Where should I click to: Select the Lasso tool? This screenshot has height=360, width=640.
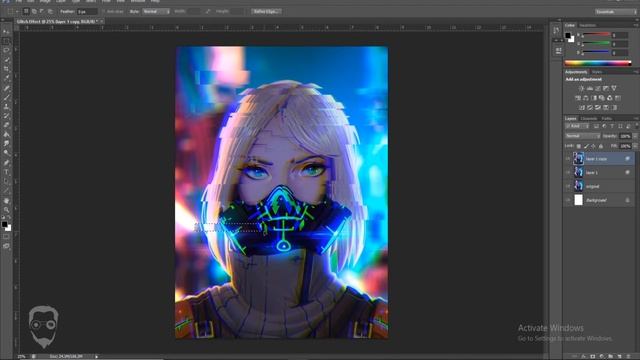pos(6,51)
